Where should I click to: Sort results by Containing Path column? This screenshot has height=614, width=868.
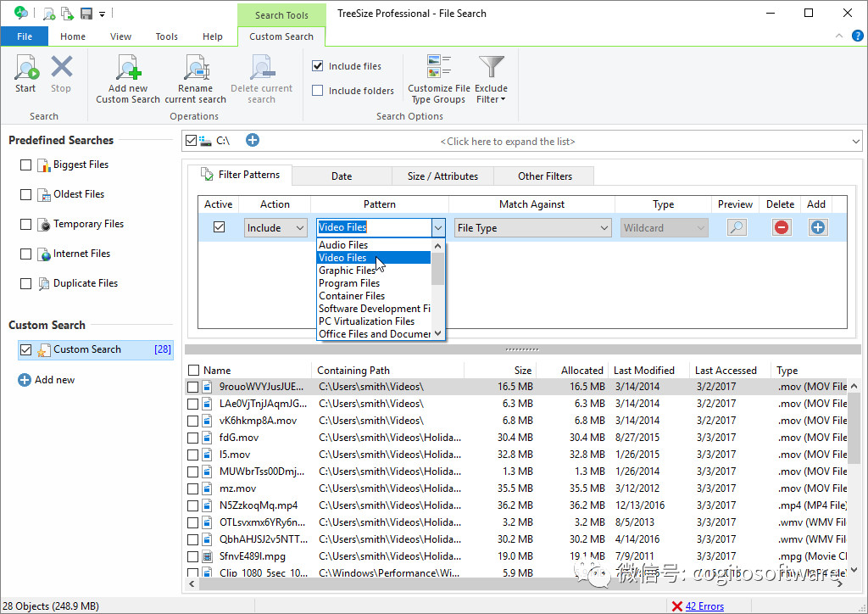[387, 371]
